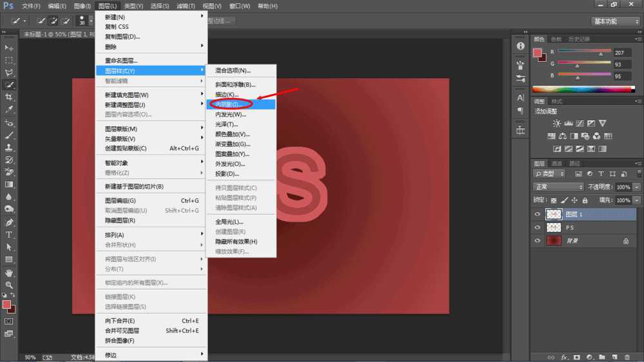Open the 正常 blend mode dropdown
644x362 pixels.
[558, 187]
